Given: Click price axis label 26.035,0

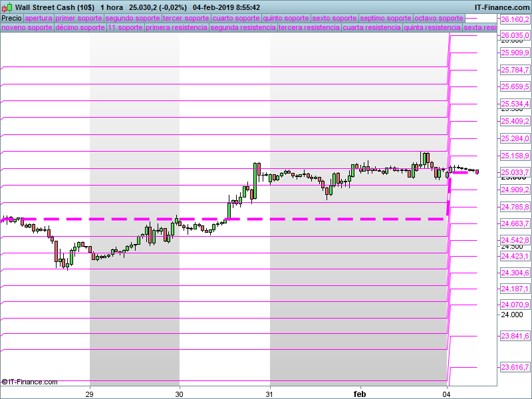Looking at the screenshot, I should pos(515,35).
